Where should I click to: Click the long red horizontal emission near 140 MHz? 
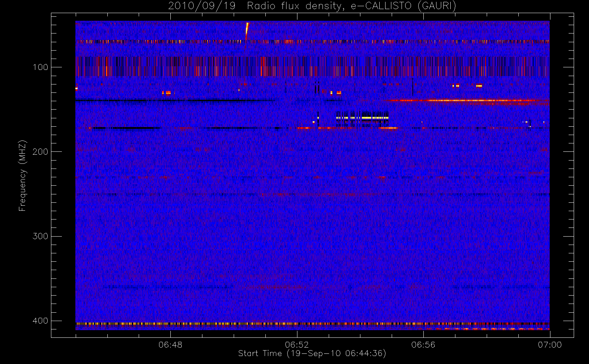pyautogui.click(x=468, y=100)
